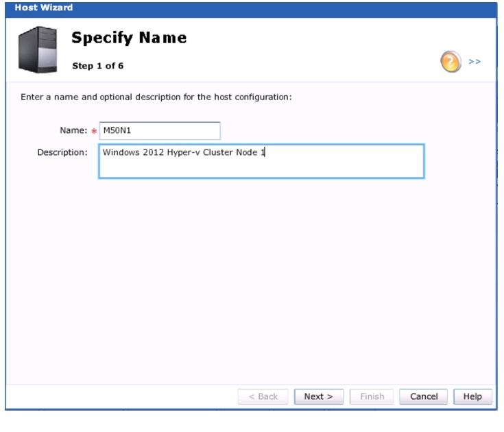
Task: Open Help from the bottom buttons
Action: click(472, 396)
